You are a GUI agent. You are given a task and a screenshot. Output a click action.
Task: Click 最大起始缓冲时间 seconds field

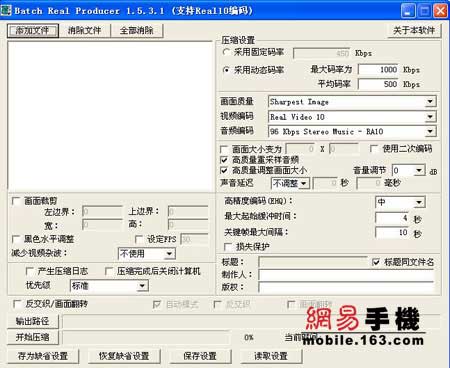pos(393,218)
